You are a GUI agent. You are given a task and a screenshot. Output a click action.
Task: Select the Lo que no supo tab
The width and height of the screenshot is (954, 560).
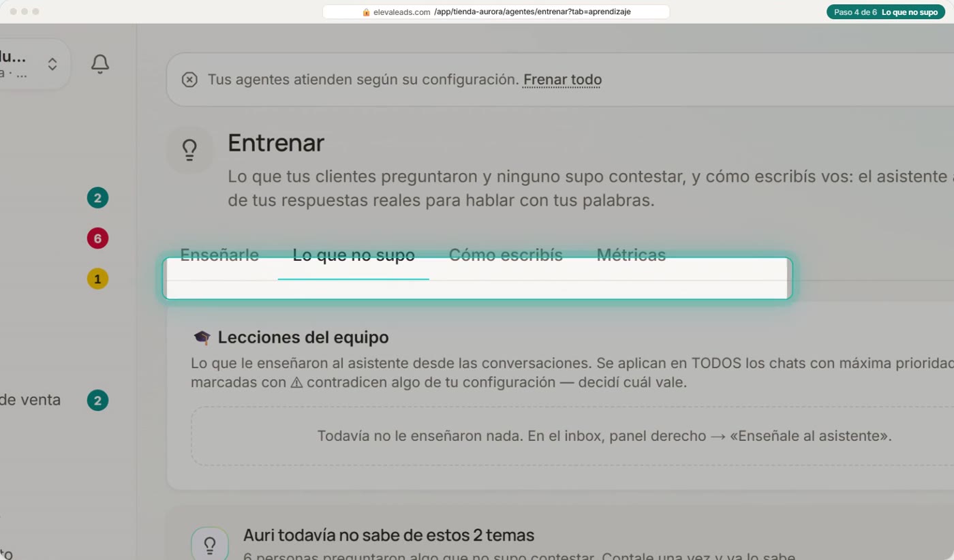[354, 255]
